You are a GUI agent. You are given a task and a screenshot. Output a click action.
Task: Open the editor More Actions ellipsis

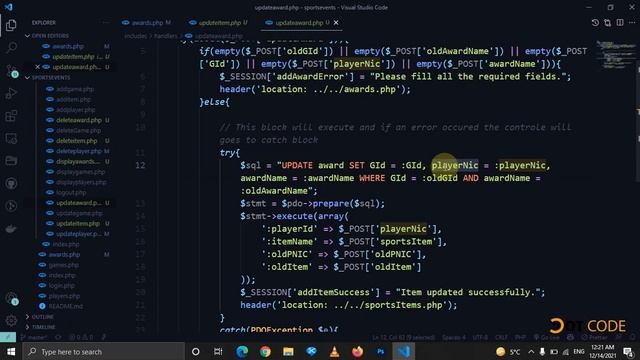pos(632,23)
